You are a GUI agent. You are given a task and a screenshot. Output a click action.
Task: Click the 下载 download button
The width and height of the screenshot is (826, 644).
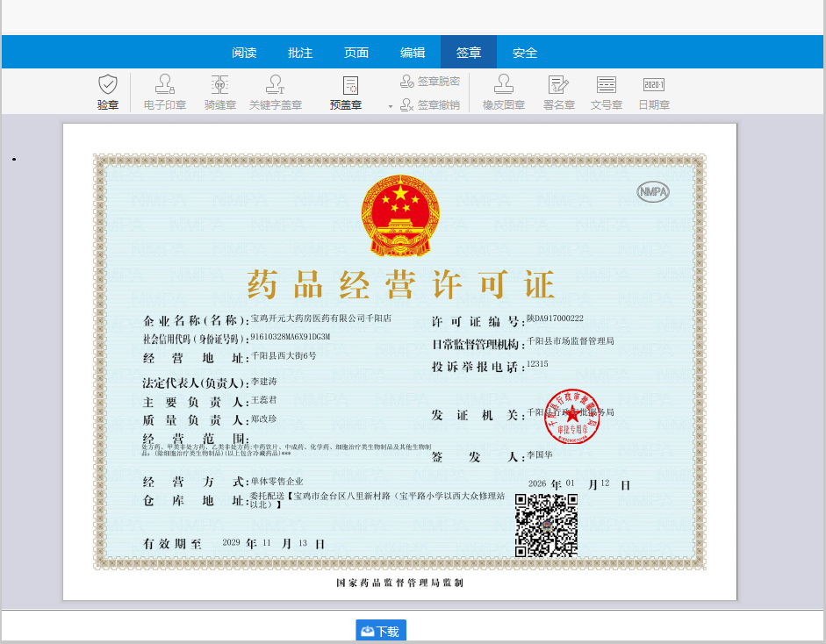379,629
